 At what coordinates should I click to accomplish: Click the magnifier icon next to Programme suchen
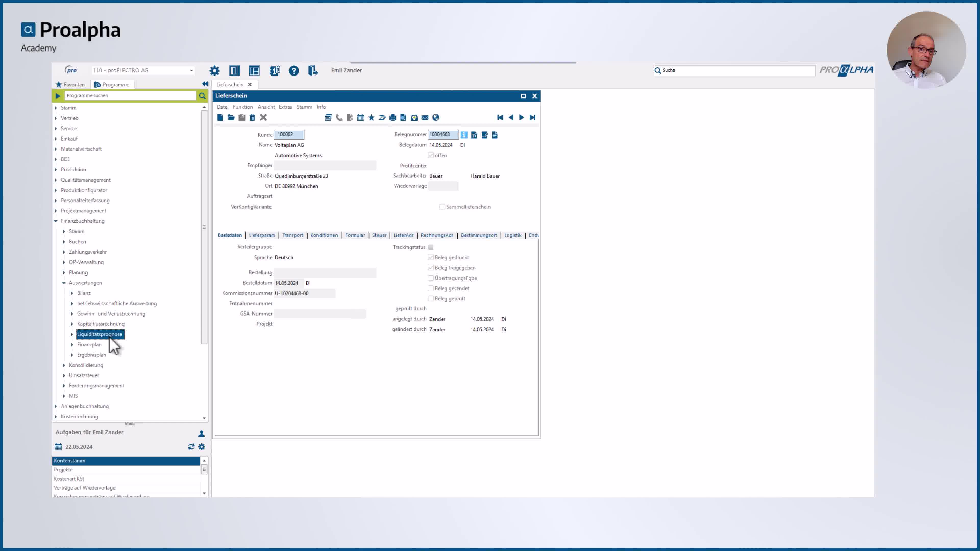click(202, 96)
